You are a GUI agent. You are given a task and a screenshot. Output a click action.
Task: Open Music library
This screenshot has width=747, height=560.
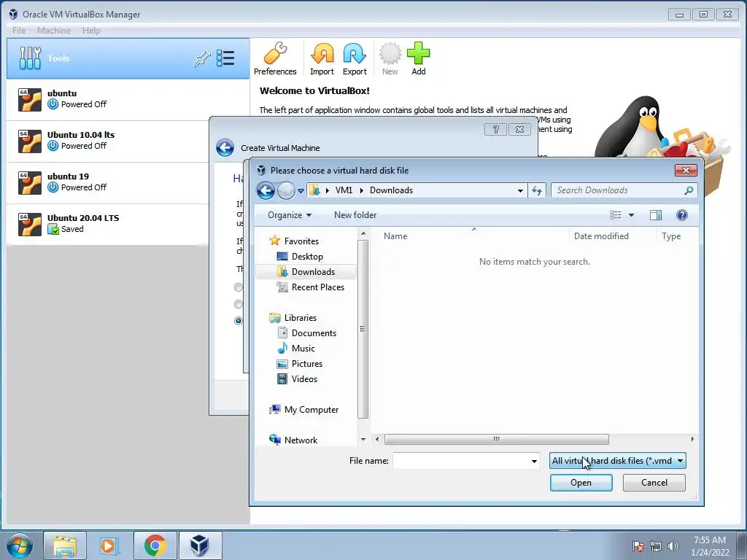point(303,348)
